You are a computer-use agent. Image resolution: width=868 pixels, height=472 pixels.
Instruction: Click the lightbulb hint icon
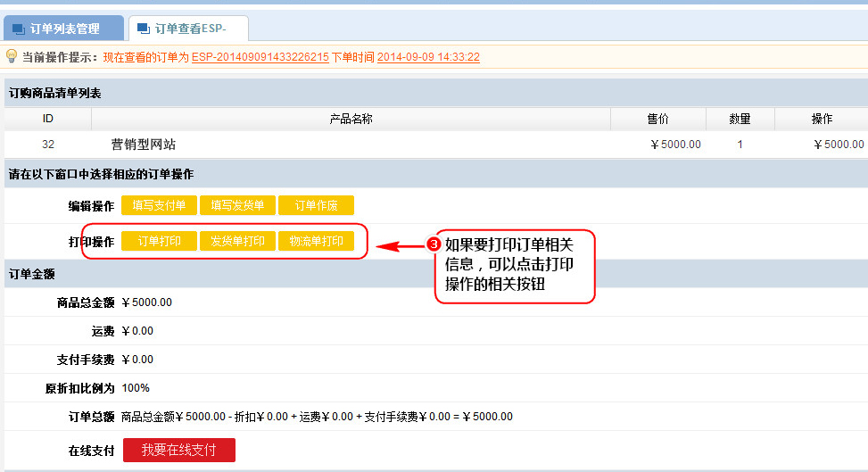click(12, 56)
